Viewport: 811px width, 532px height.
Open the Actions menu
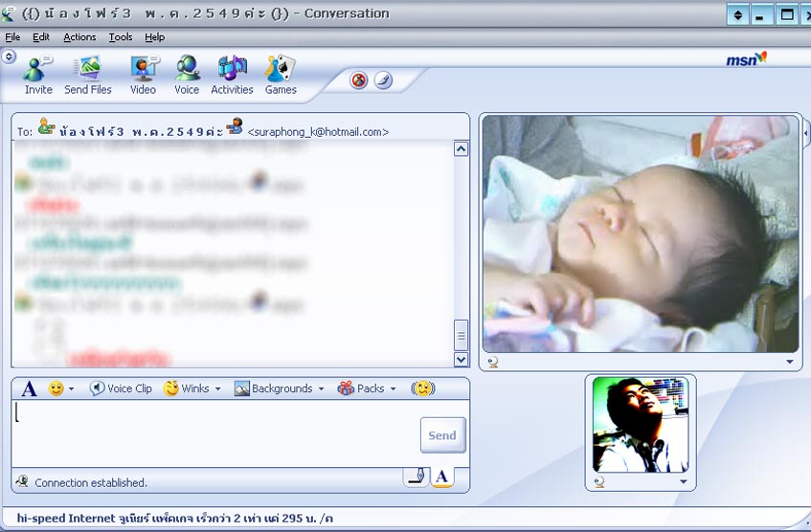[x=79, y=37]
